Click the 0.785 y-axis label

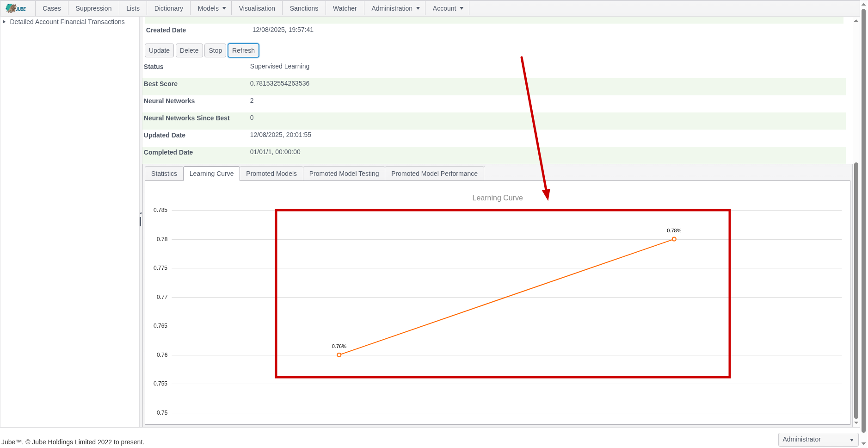click(x=160, y=210)
